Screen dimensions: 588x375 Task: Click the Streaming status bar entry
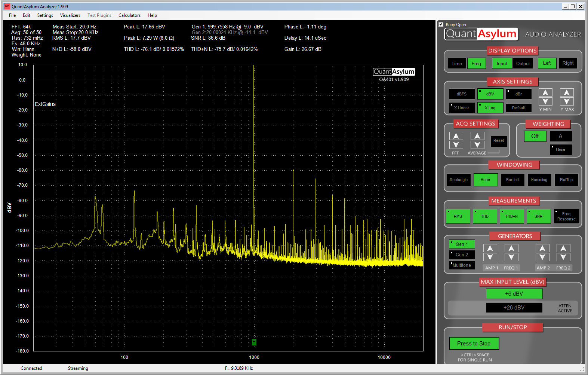pyautogui.click(x=78, y=368)
